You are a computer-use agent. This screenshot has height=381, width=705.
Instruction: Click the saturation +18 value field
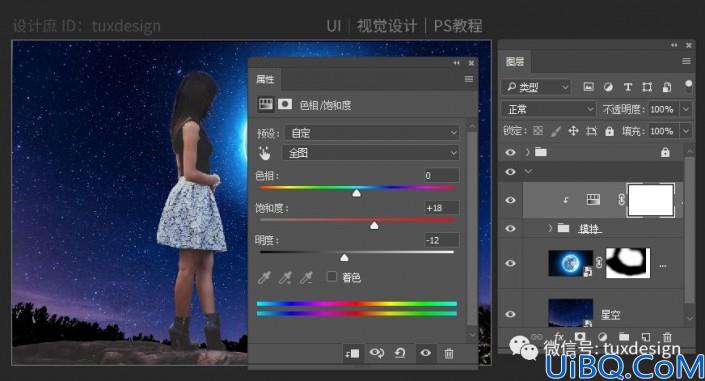441,208
